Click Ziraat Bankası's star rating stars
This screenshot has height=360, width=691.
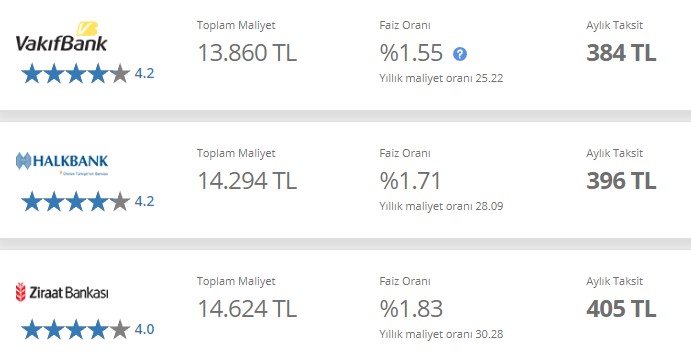[76, 329]
